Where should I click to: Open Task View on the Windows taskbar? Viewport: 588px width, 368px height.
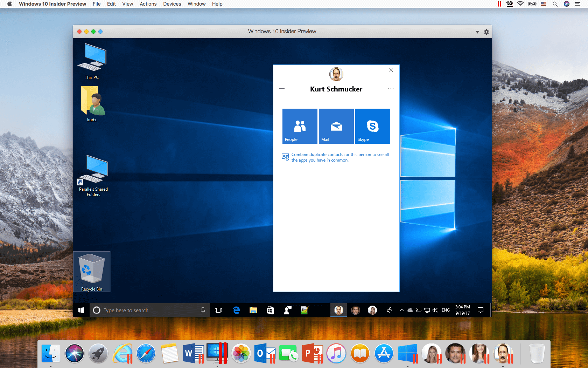(218, 310)
